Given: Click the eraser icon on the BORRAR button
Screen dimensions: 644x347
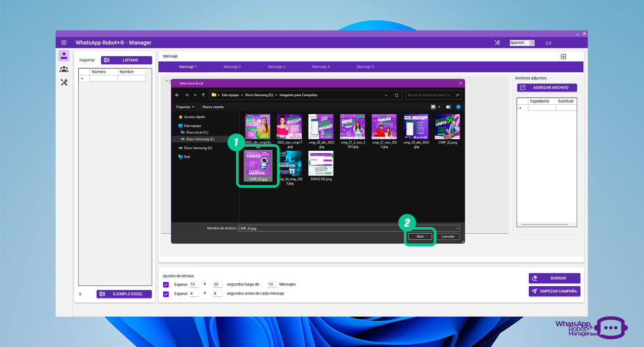Looking at the screenshot, I should click(x=535, y=278).
